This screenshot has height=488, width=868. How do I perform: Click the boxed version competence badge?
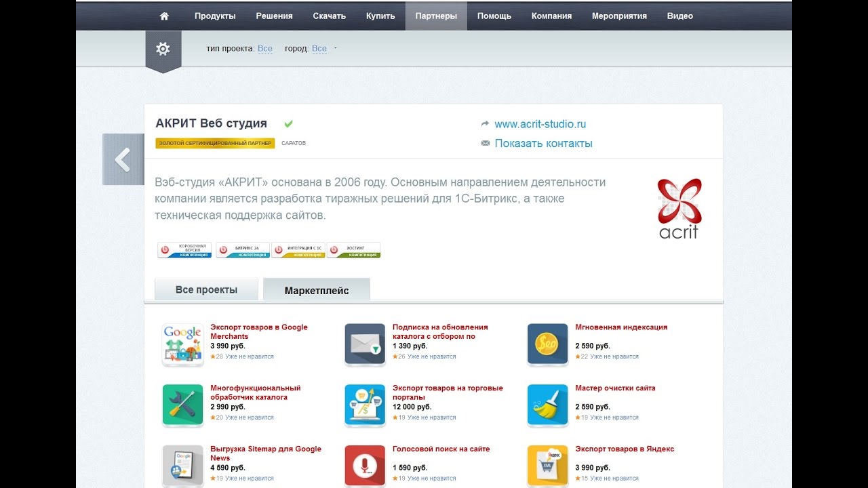coord(184,250)
